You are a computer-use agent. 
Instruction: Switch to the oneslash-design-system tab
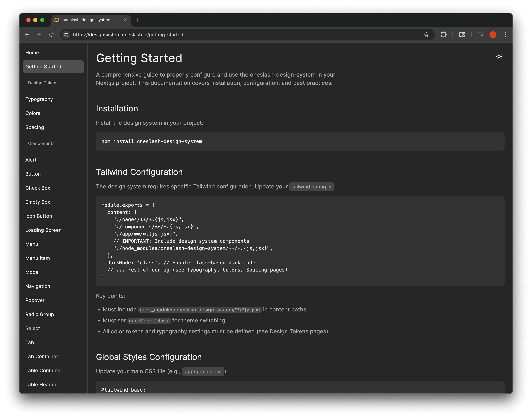tap(86, 20)
